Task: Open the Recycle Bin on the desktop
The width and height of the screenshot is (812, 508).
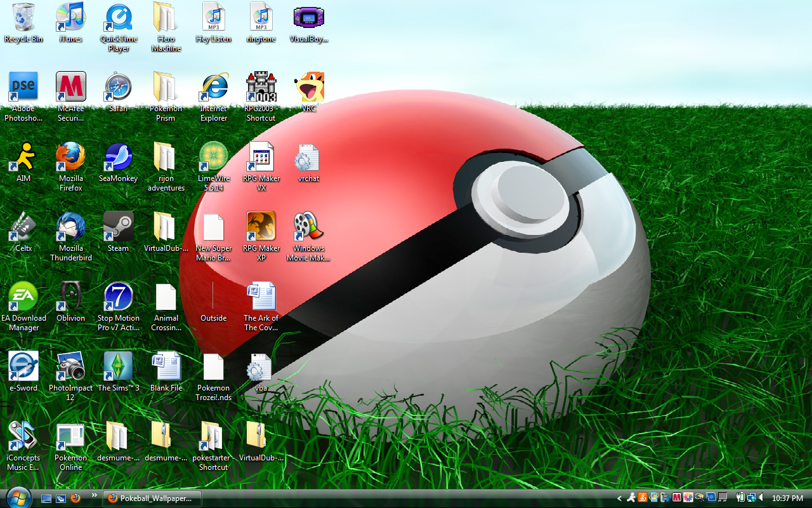Action: 23,23
